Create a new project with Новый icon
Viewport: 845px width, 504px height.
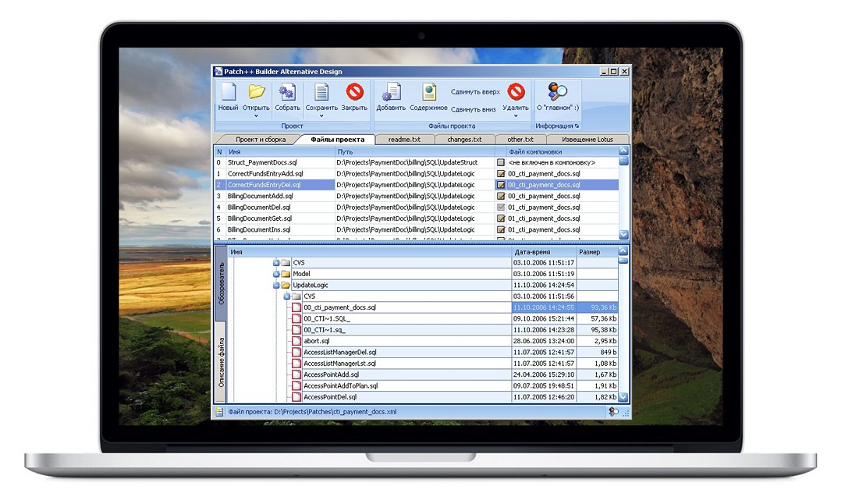(228, 92)
